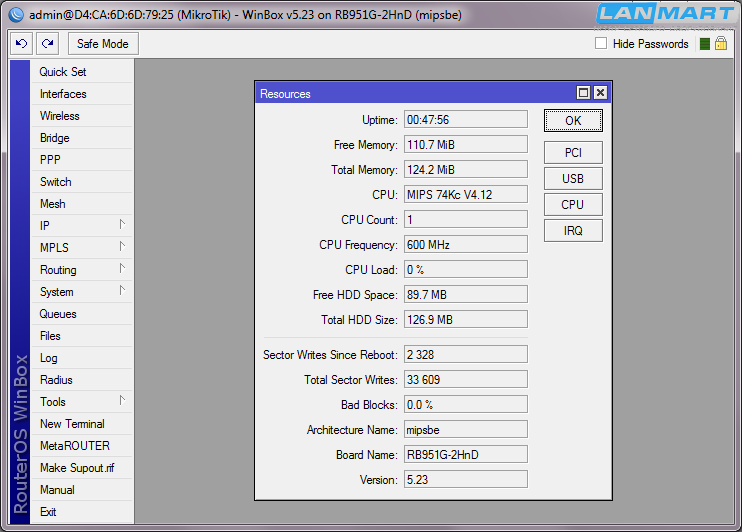742x532 pixels.
Task: Click the PCI button
Action: click(573, 153)
